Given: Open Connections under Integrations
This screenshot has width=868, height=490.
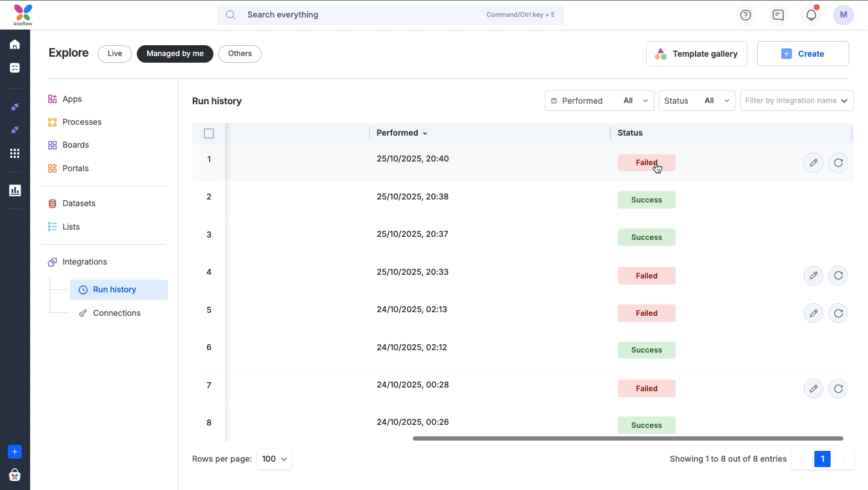Looking at the screenshot, I should click(116, 313).
